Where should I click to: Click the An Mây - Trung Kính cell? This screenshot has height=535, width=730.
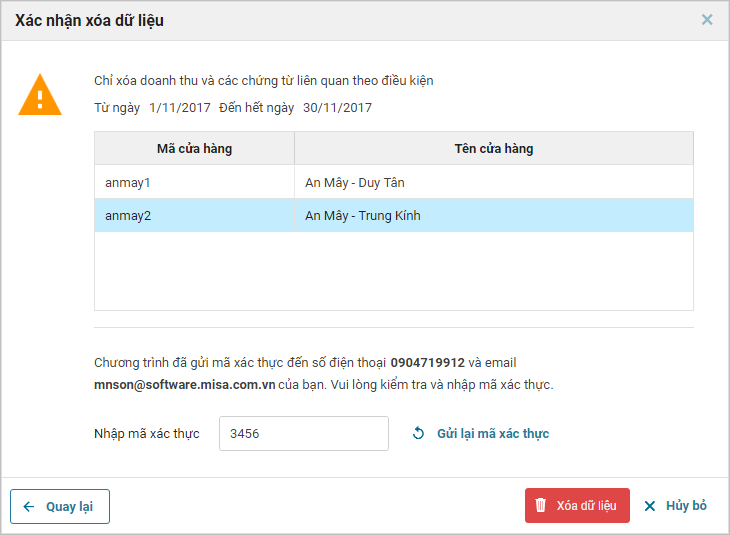pos(363,215)
